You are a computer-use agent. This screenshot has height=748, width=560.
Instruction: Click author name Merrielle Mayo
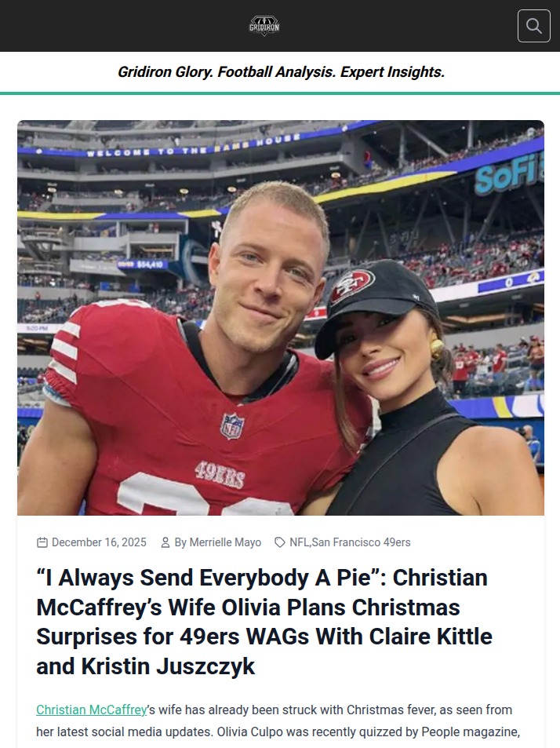pos(226,542)
